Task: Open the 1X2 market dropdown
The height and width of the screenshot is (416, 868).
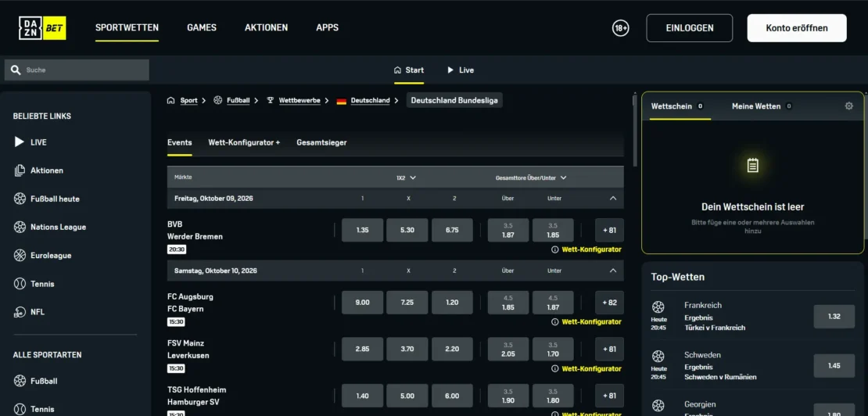Action: click(407, 178)
